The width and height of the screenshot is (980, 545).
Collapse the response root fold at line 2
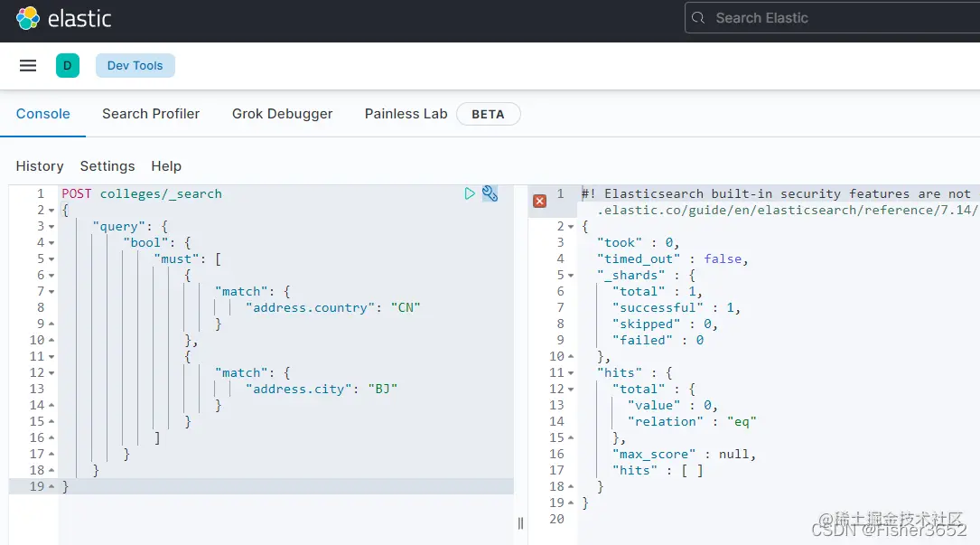click(x=571, y=227)
